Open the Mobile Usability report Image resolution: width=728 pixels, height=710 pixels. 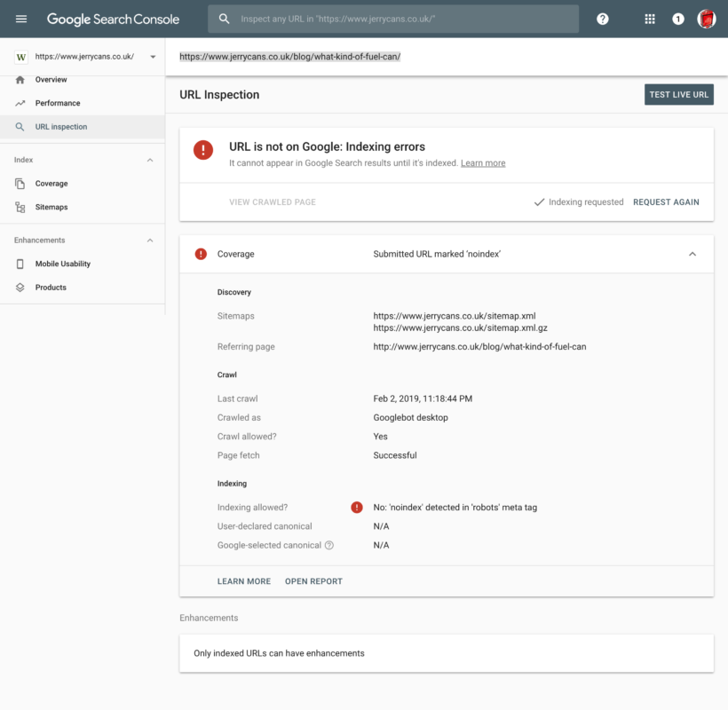[62, 264]
